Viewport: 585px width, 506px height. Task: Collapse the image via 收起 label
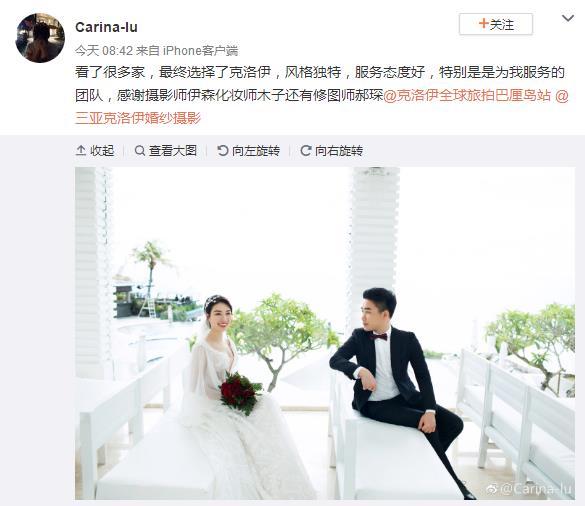click(x=102, y=151)
